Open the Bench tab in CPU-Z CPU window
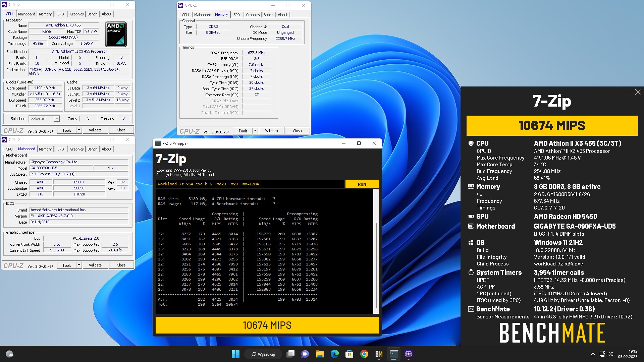 point(92,14)
